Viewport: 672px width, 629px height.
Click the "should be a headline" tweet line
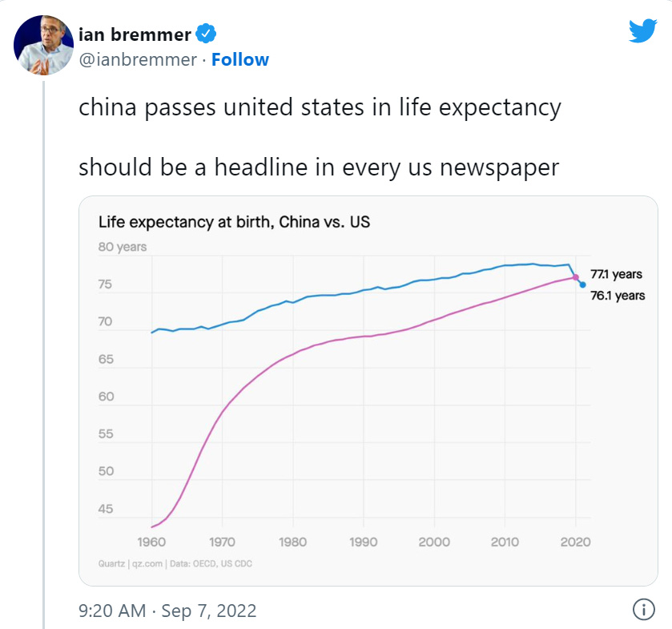pyautogui.click(x=318, y=167)
